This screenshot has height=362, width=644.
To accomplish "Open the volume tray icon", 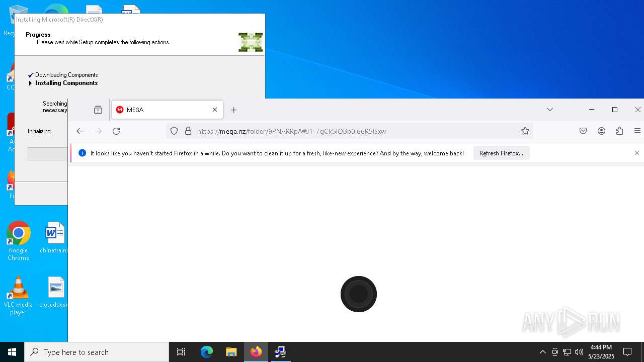I will tap(579, 352).
